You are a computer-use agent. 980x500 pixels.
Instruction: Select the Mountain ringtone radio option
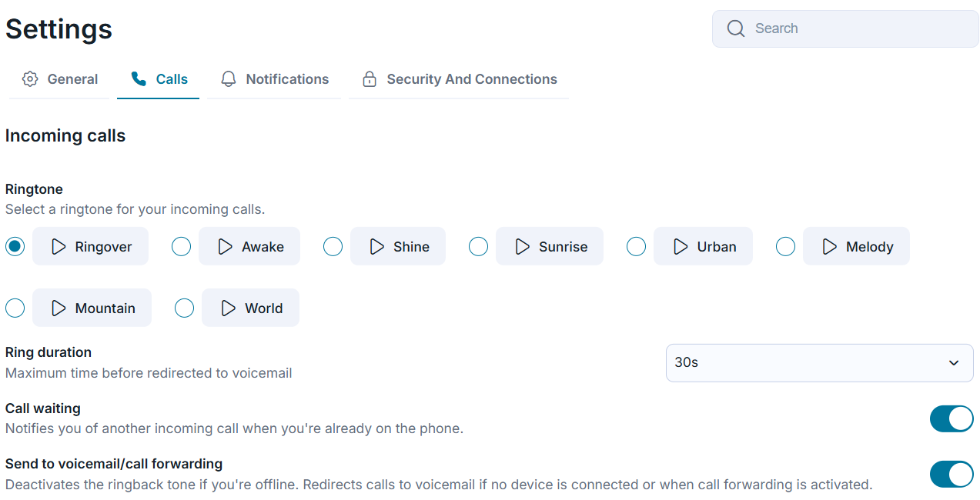pos(15,308)
